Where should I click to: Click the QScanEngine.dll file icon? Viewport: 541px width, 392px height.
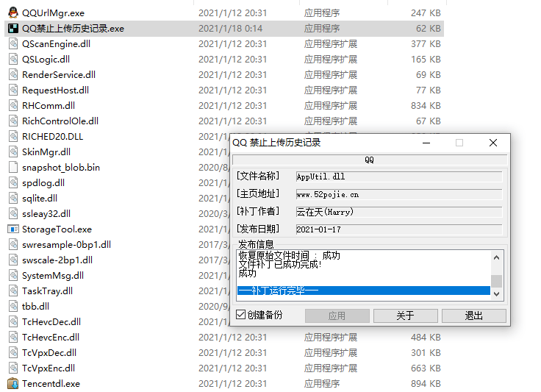click(13, 43)
